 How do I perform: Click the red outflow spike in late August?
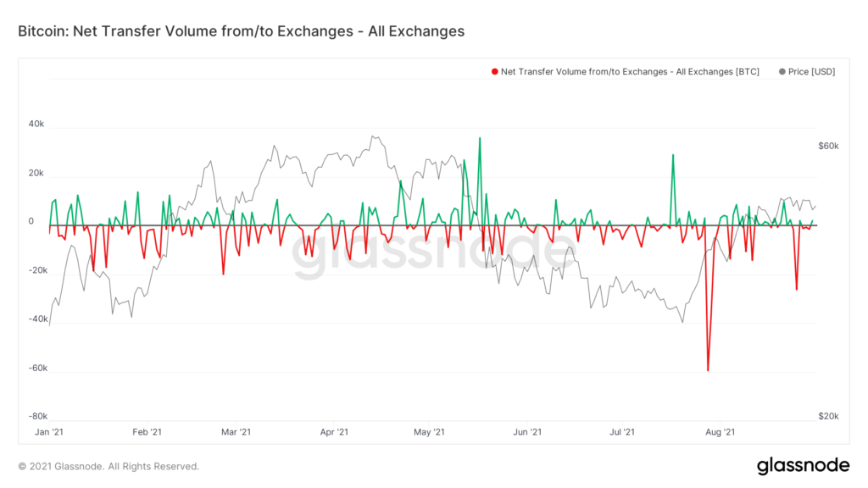pyautogui.click(x=797, y=288)
